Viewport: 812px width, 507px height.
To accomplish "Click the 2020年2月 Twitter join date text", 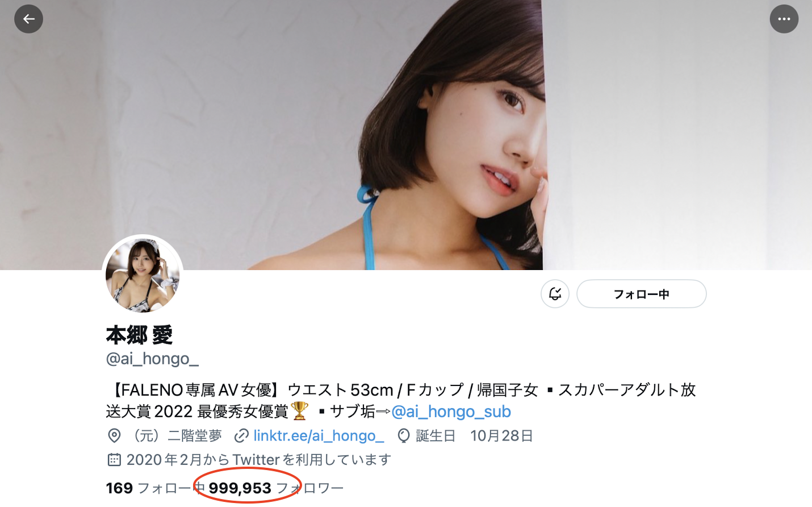I will point(258,459).
